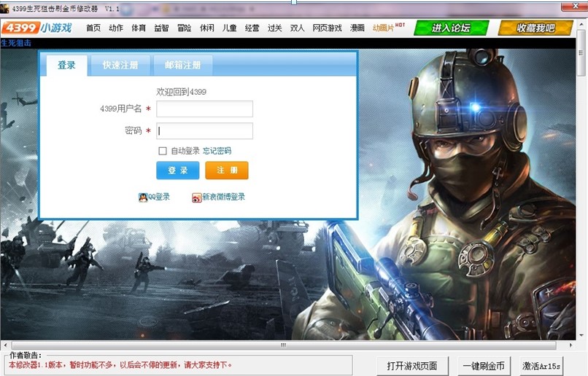Click the 作者敬告 notice text
This screenshot has height=376, width=588.
(x=120, y=365)
